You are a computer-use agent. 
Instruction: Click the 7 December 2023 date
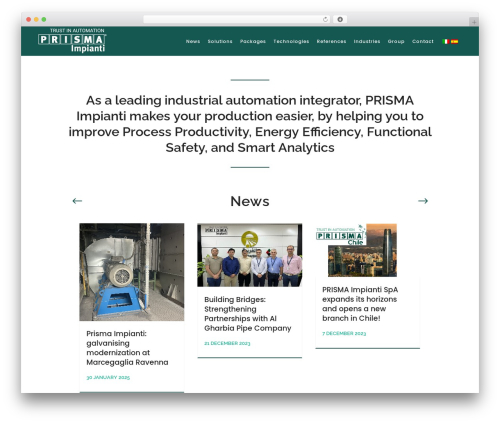(344, 333)
